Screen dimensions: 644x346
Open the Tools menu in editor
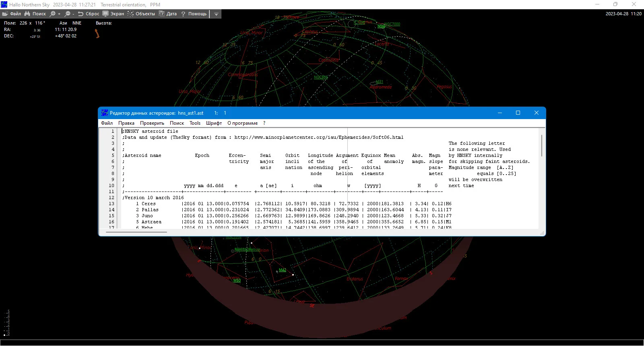click(x=195, y=123)
